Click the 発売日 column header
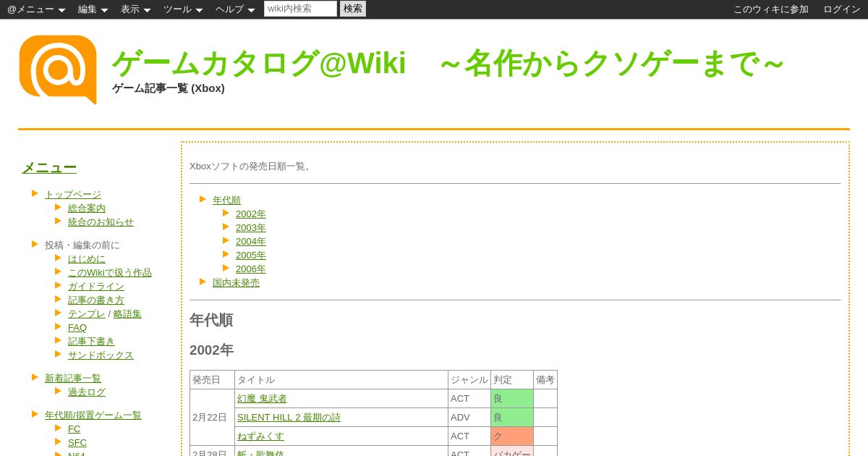Image resolution: width=868 pixels, height=456 pixels. (x=212, y=379)
